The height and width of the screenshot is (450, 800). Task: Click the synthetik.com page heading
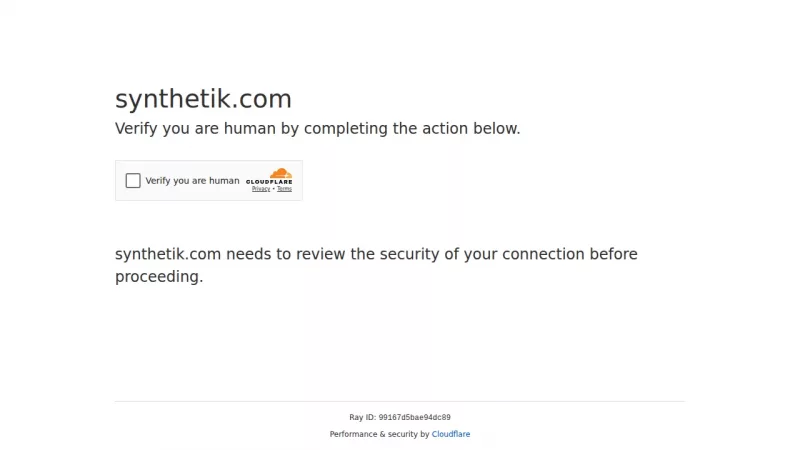203,99
